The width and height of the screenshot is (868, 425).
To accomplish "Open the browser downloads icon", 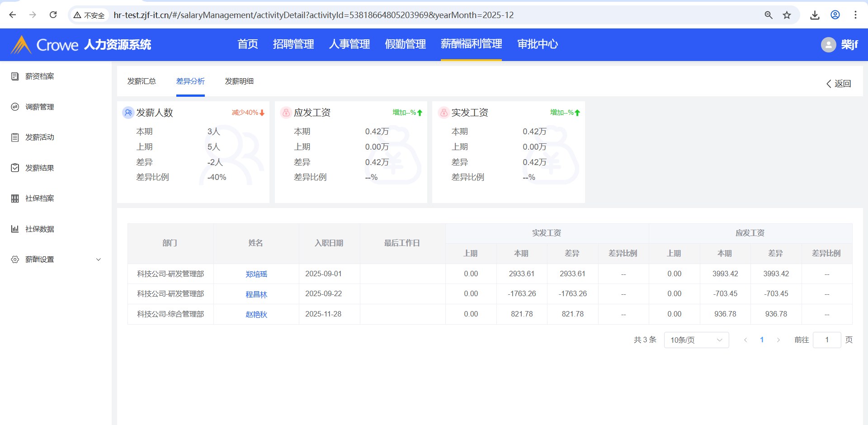I will pos(815,15).
